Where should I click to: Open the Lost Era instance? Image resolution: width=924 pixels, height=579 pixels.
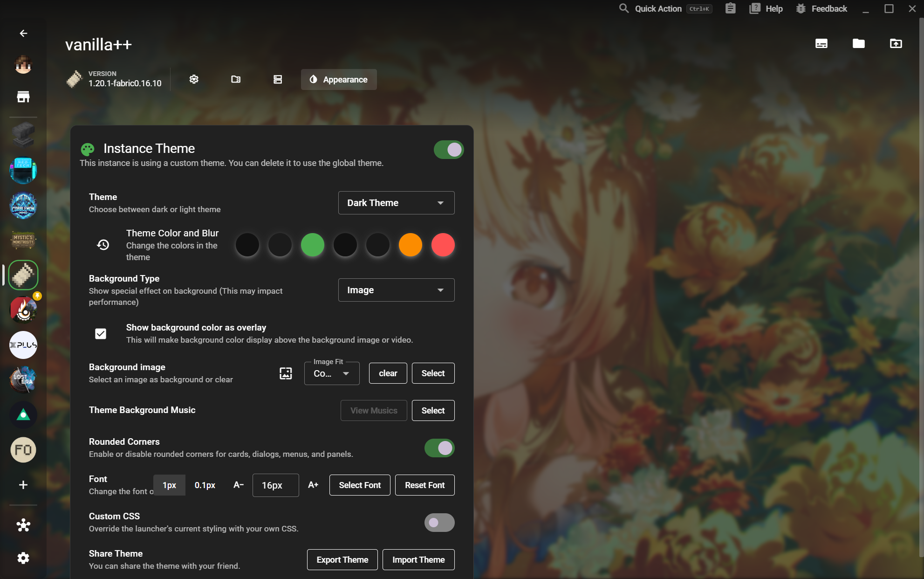pyautogui.click(x=23, y=380)
